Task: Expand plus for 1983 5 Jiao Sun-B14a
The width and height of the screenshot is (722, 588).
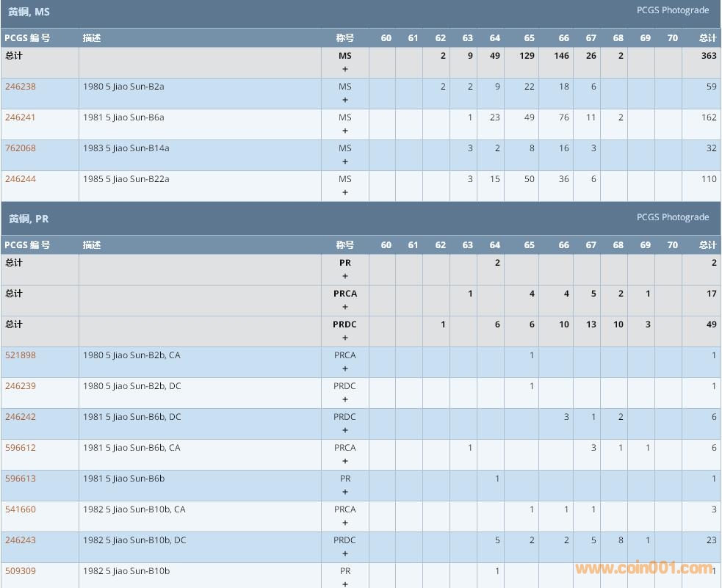Action: click(x=345, y=162)
